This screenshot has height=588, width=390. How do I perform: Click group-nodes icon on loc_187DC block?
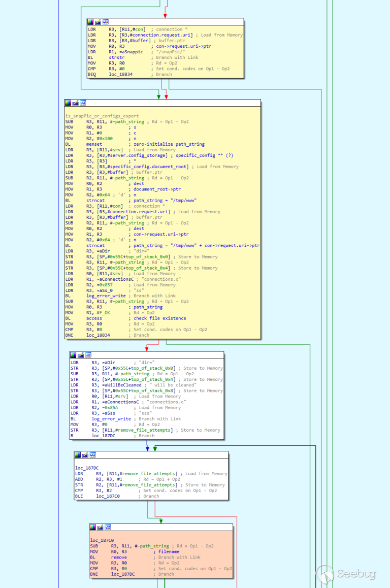92,454
